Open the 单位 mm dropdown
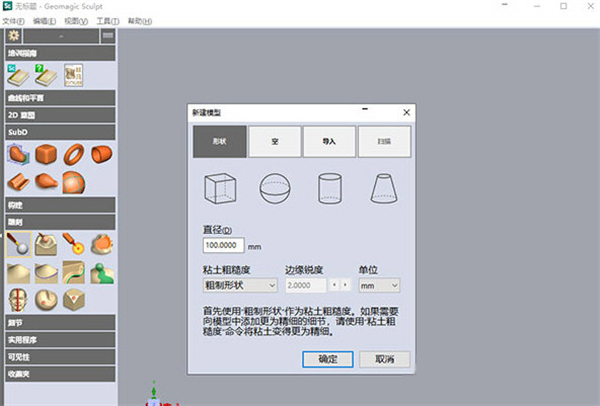Viewport: 600px width, 406px height. point(378,285)
